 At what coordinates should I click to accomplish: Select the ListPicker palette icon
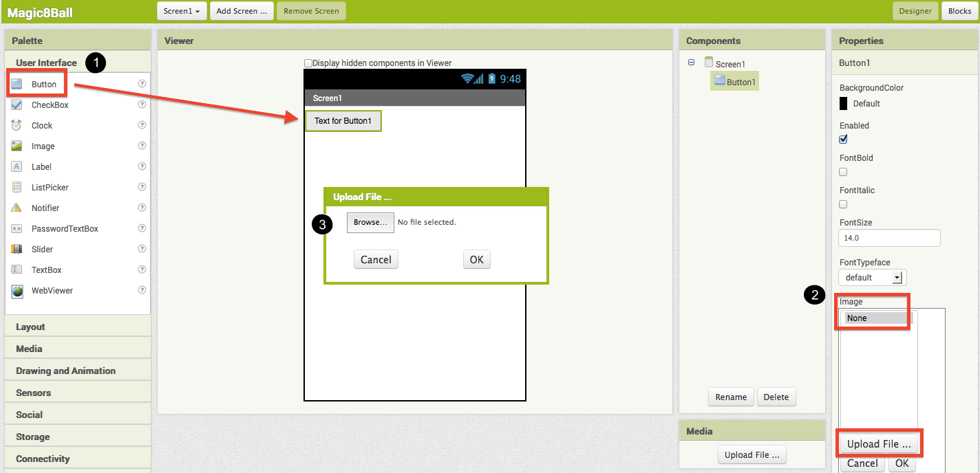pyautogui.click(x=17, y=187)
